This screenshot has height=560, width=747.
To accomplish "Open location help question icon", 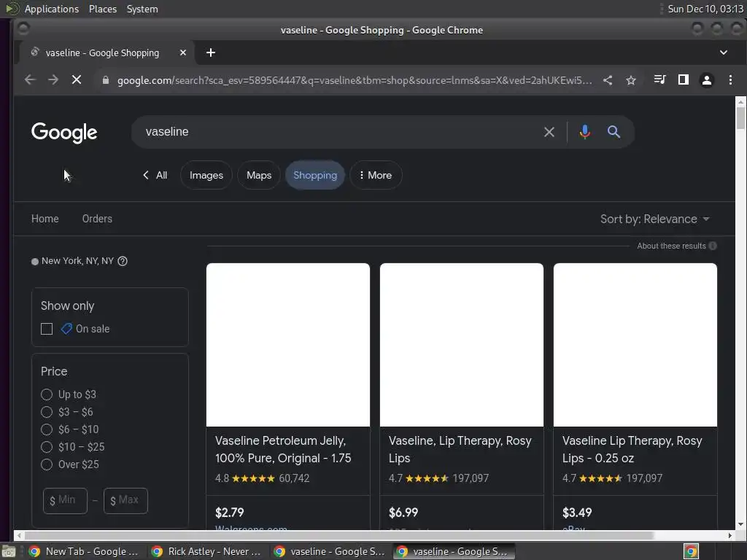I will [123, 261].
